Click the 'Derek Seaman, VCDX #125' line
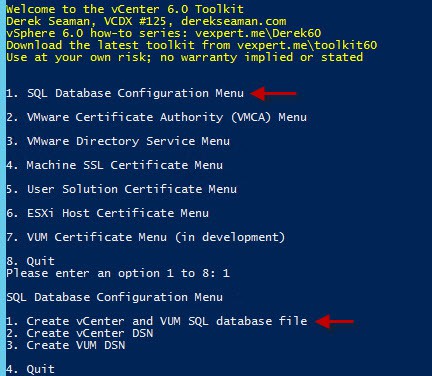Screen dimensions: 432x376 click(x=146, y=21)
